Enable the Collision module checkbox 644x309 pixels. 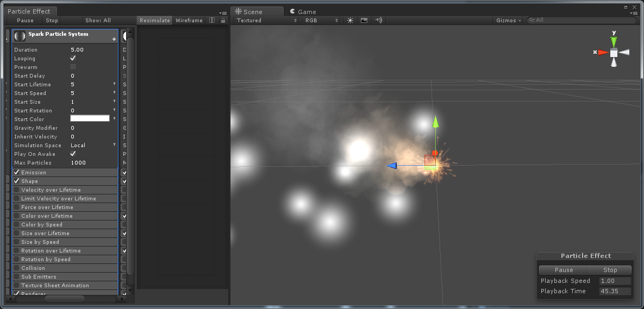click(x=16, y=268)
